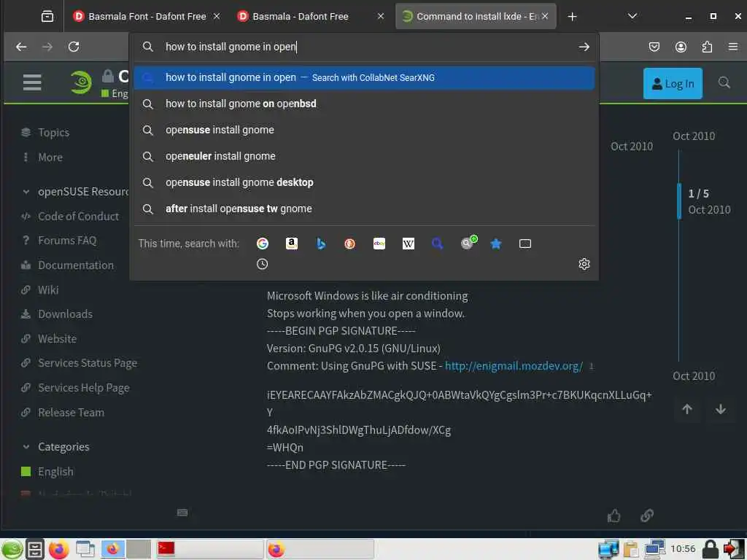Open a new tab with the plus button
Image resolution: width=747 pixels, height=560 pixels.
pos(572,17)
